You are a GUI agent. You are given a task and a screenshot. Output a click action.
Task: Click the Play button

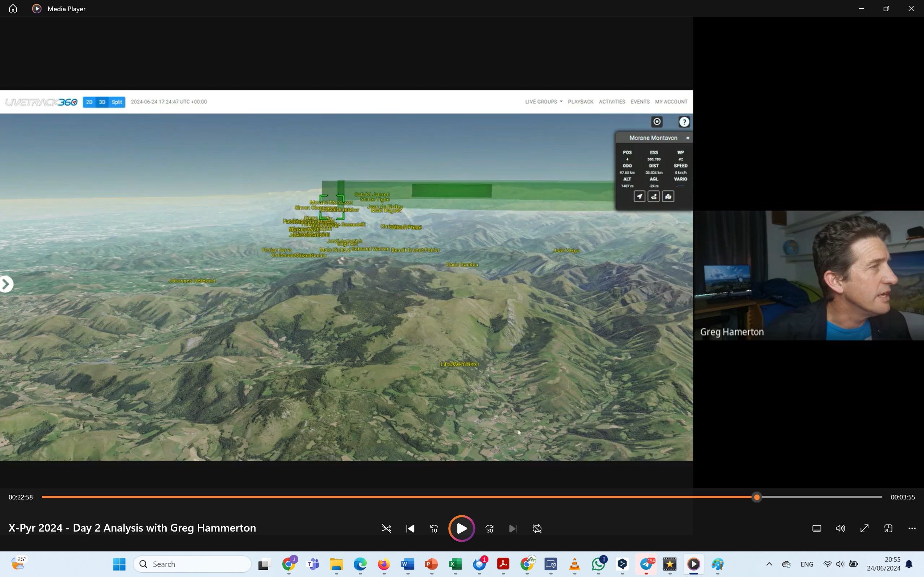(x=461, y=529)
